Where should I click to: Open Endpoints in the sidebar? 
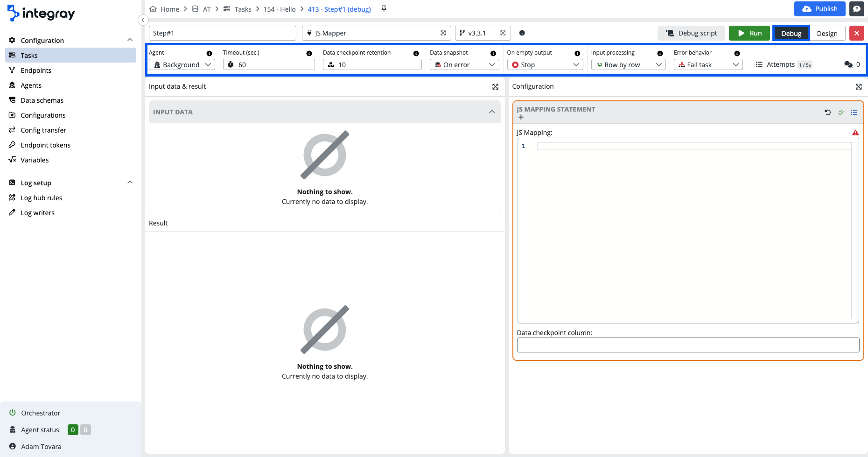pos(36,70)
